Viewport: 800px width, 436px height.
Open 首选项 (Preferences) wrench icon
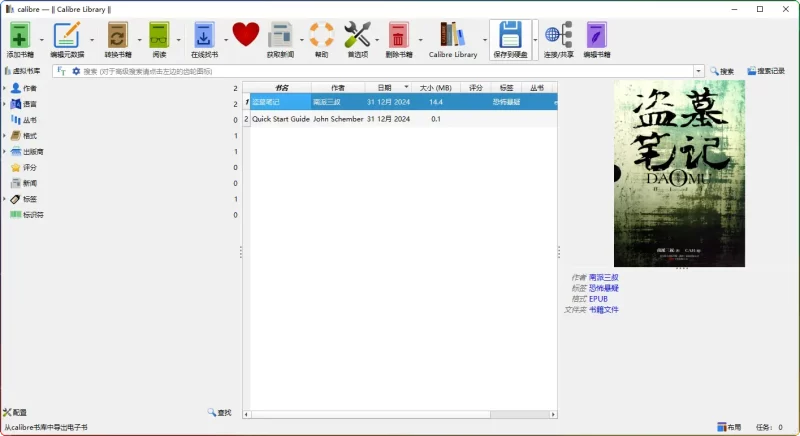coord(357,36)
